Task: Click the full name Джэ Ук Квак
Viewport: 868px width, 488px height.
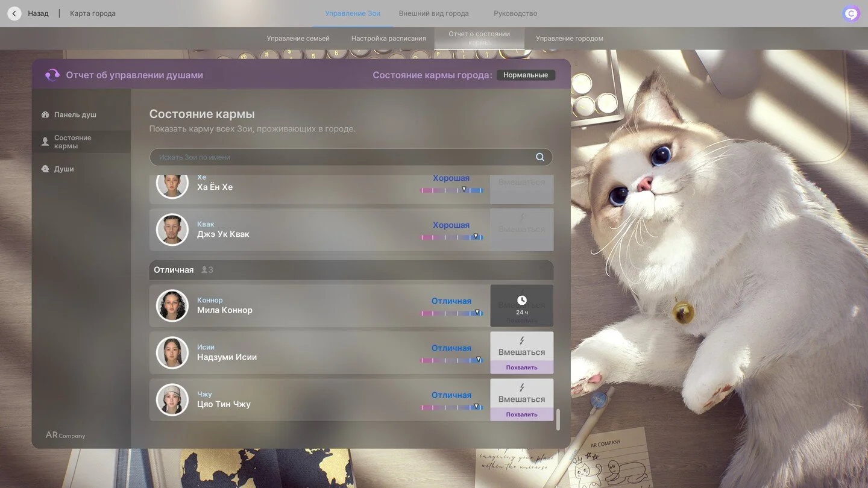Action: 223,234
